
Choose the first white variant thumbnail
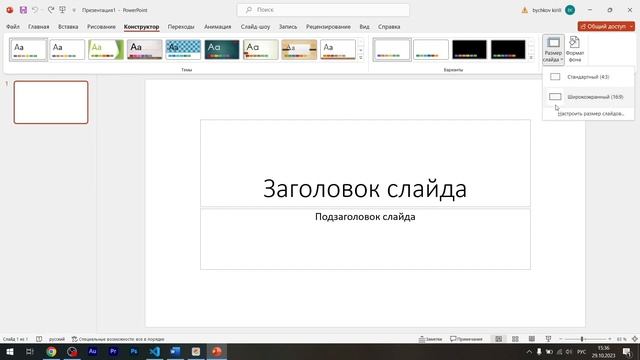point(392,49)
